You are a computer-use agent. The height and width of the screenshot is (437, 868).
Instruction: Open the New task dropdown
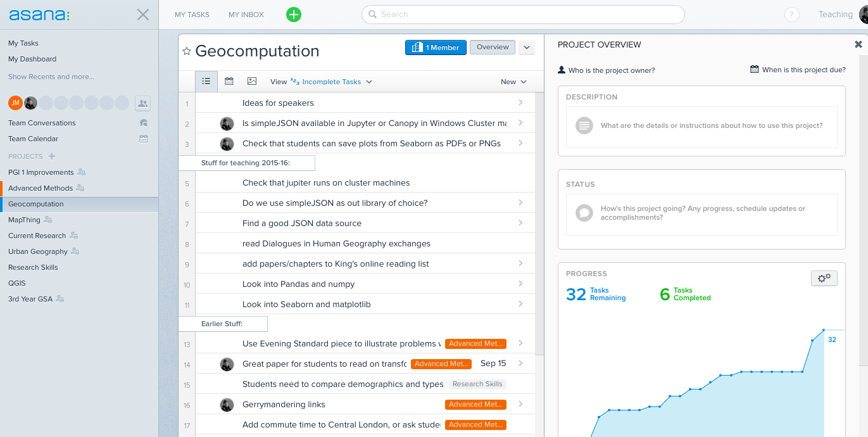[x=513, y=82]
